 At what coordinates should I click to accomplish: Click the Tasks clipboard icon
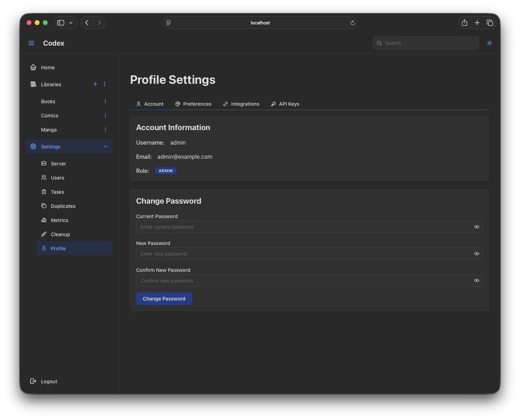(x=44, y=192)
